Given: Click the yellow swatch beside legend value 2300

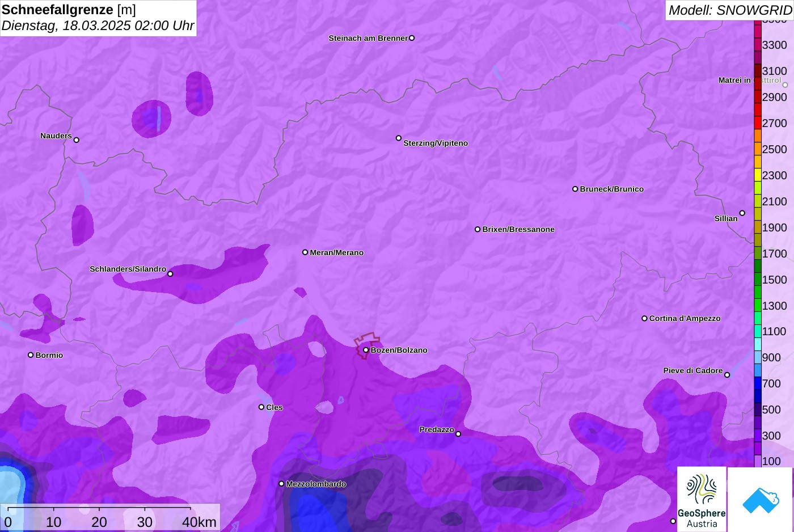Looking at the screenshot, I should (758, 175).
